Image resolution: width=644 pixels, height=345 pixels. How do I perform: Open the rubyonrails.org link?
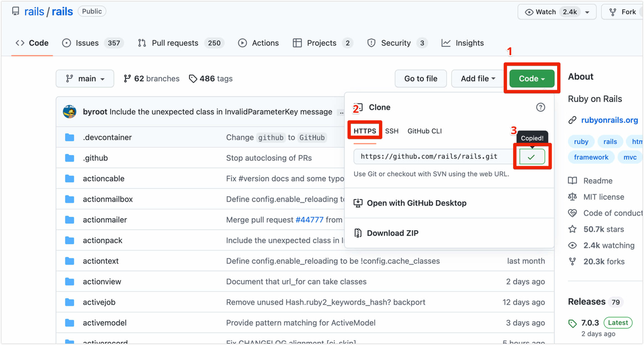[x=609, y=120]
